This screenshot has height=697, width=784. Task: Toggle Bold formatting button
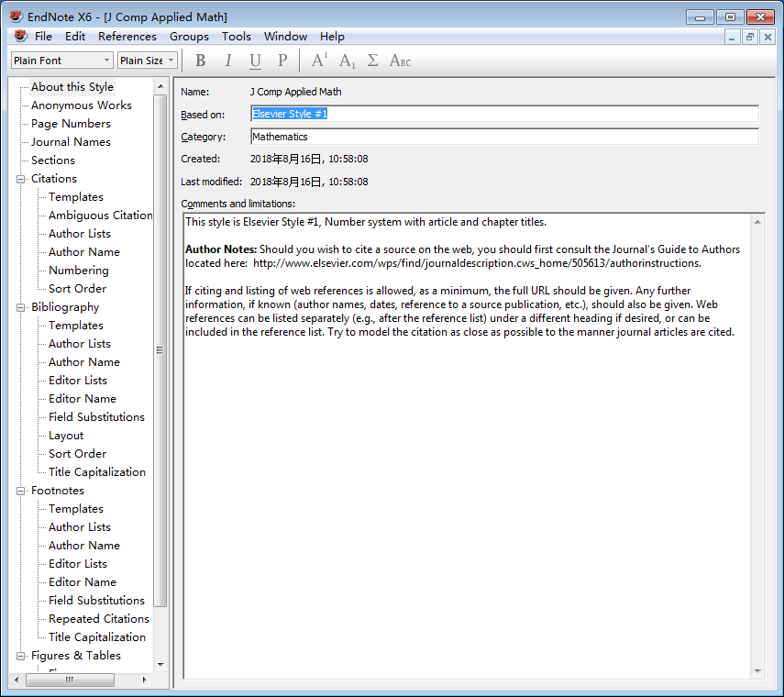[201, 61]
